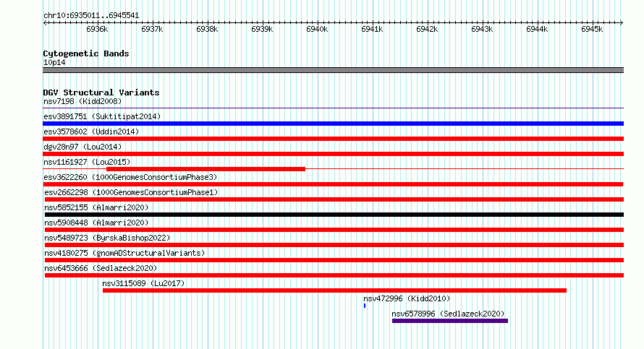Click the 6938k ruler tick label
The height and width of the screenshot is (349, 644).
click(x=207, y=29)
